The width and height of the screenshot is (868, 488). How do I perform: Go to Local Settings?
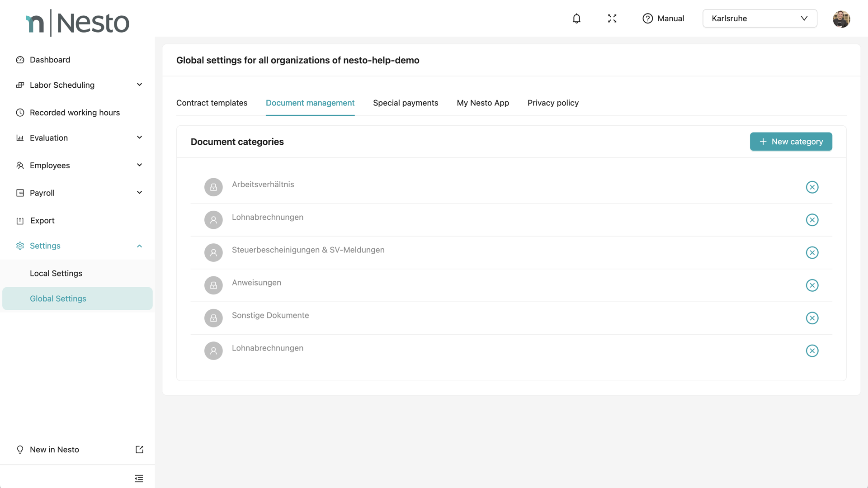point(56,274)
